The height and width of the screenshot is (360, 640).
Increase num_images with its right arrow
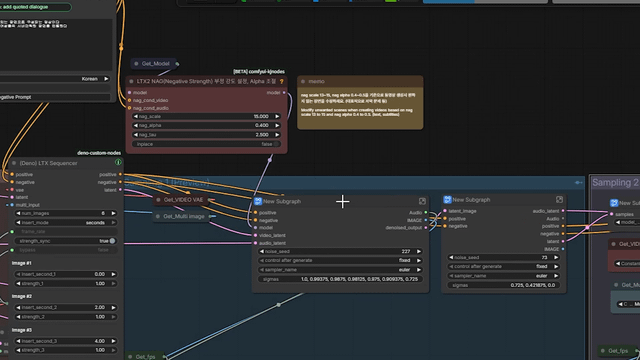pyautogui.click(x=113, y=213)
